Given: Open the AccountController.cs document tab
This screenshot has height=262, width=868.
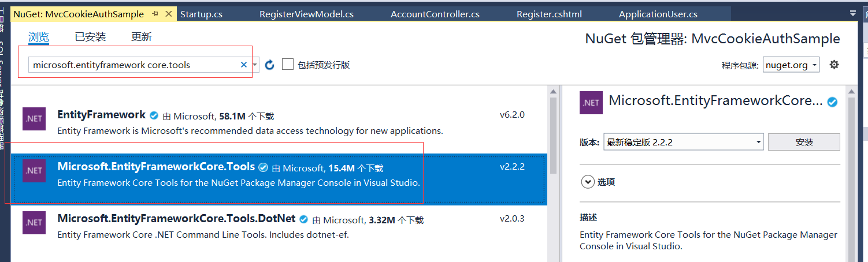Looking at the screenshot, I should click(x=435, y=14).
